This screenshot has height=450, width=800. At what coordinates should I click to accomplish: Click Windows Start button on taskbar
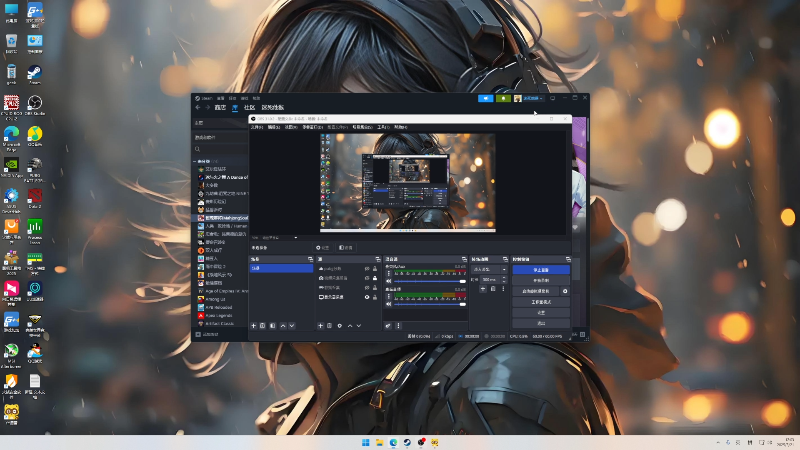point(366,442)
